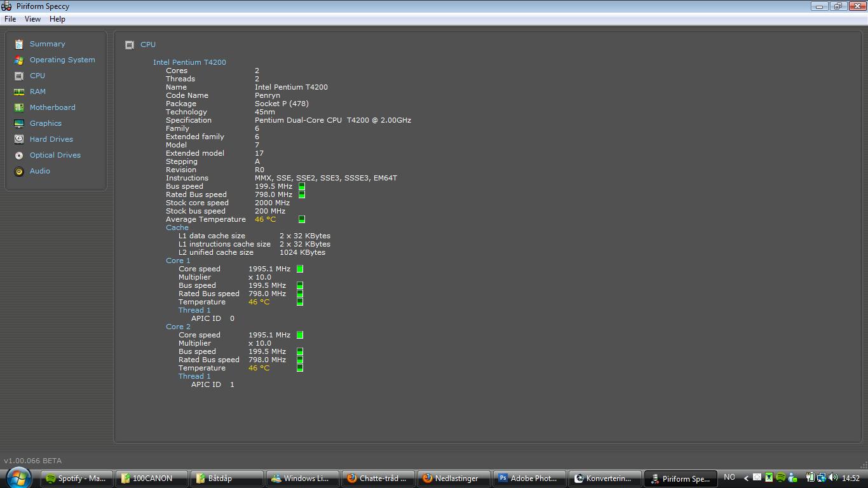The width and height of the screenshot is (868, 488).
Task: Open the File menu
Action: pos(10,19)
